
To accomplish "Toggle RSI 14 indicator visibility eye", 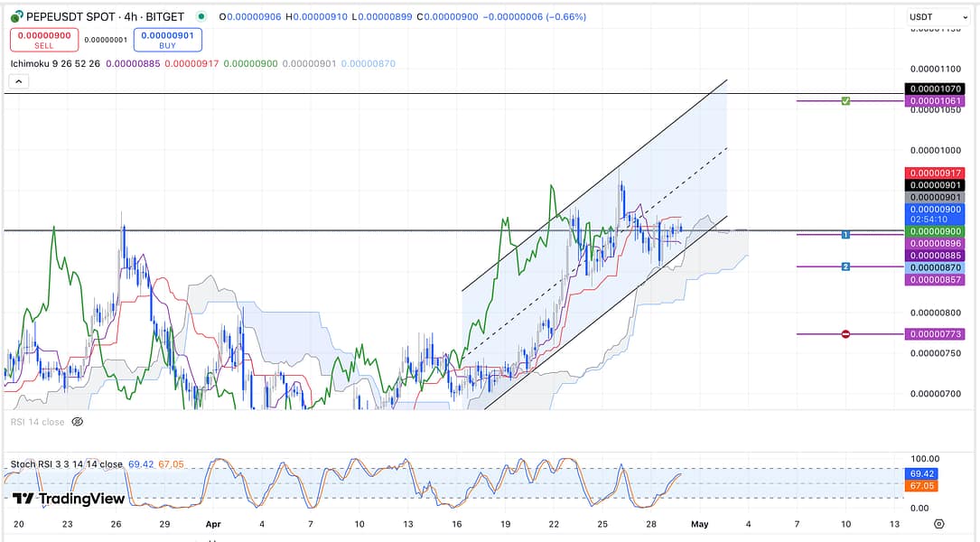I will click(78, 421).
